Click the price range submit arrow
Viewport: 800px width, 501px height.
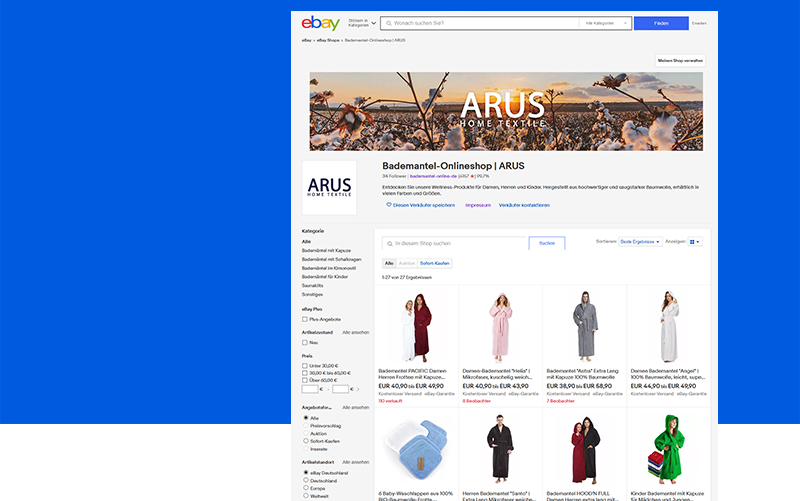(x=358, y=389)
